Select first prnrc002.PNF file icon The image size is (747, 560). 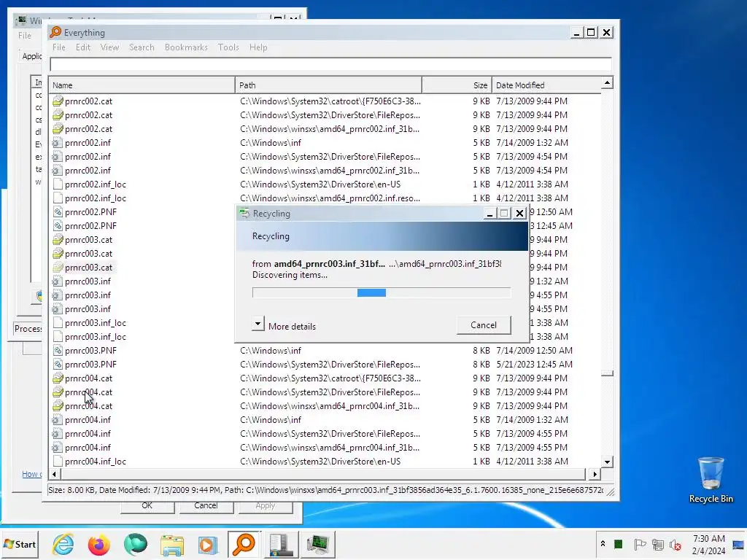(58, 212)
